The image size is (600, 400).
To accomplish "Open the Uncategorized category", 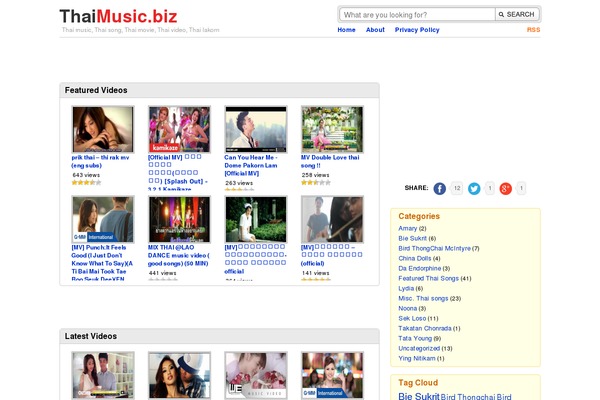I will click(419, 348).
